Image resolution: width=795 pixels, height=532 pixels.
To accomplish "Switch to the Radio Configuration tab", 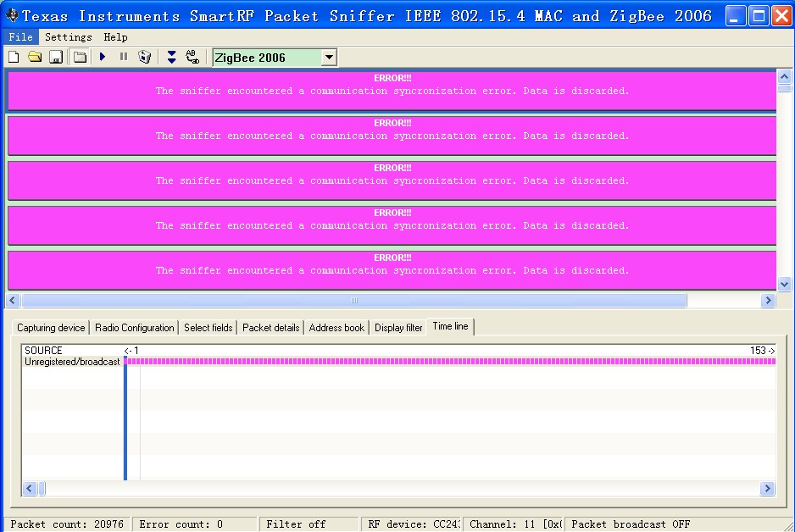I will [135, 328].
